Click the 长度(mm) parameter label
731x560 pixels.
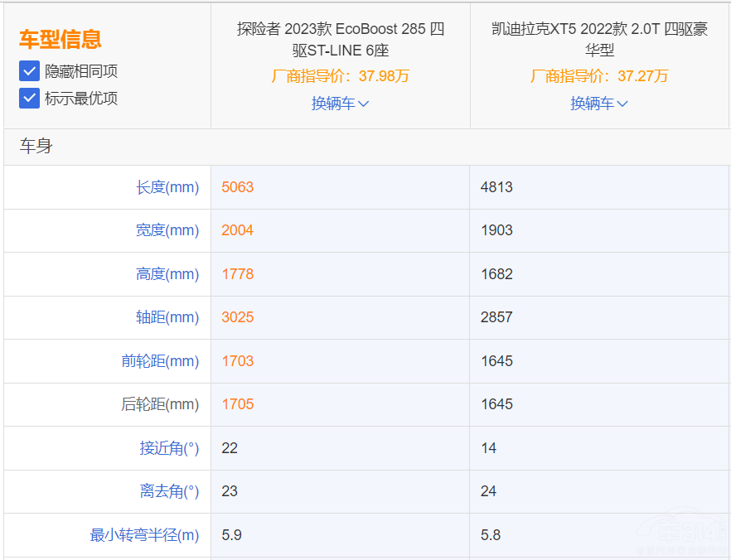(167, 187)
